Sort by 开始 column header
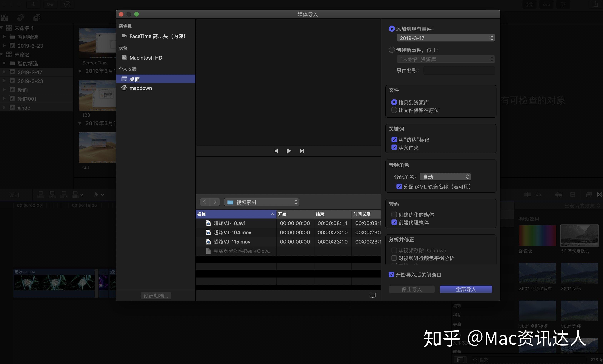Viewport: 603px width, 364px height. (295, 214)
